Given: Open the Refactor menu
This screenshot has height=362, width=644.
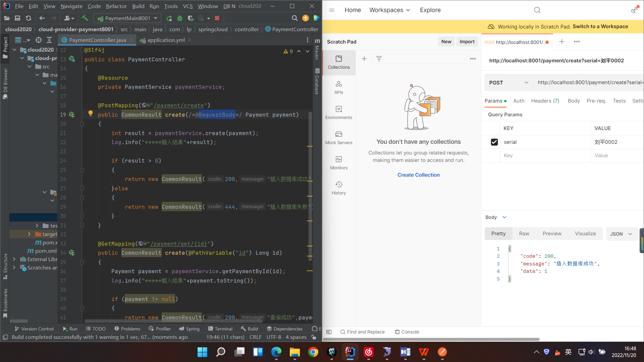Looking at the screenshot, I should pos(116,6).
